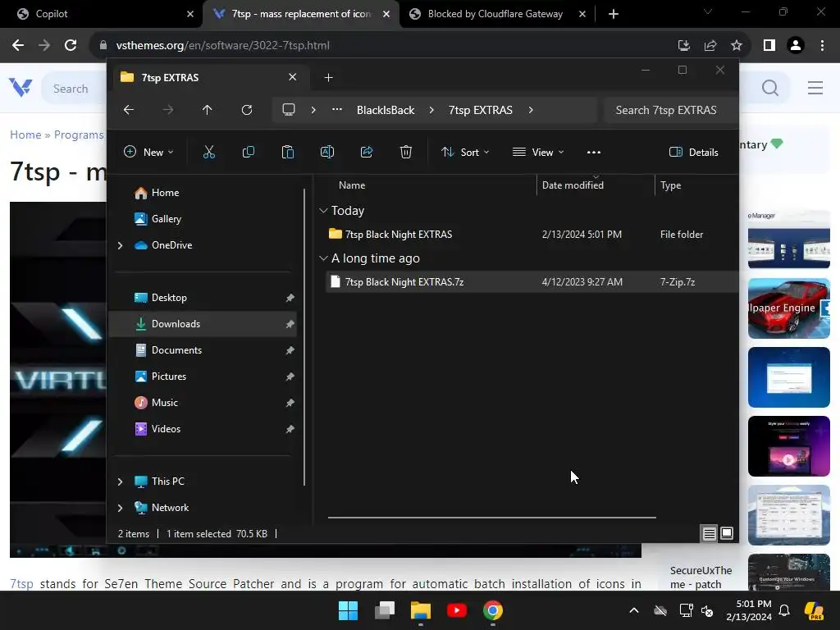Open the Windows Start menu

[348, 610]
